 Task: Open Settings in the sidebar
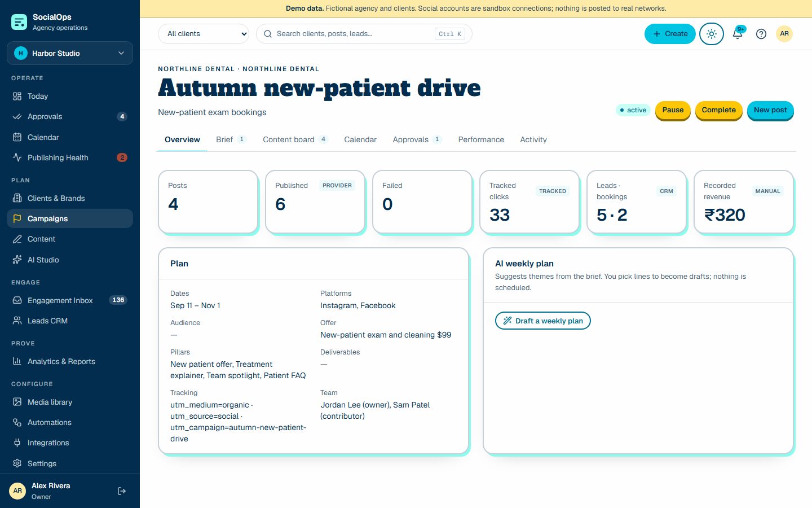pyautogui.click(x=70, y=463)
